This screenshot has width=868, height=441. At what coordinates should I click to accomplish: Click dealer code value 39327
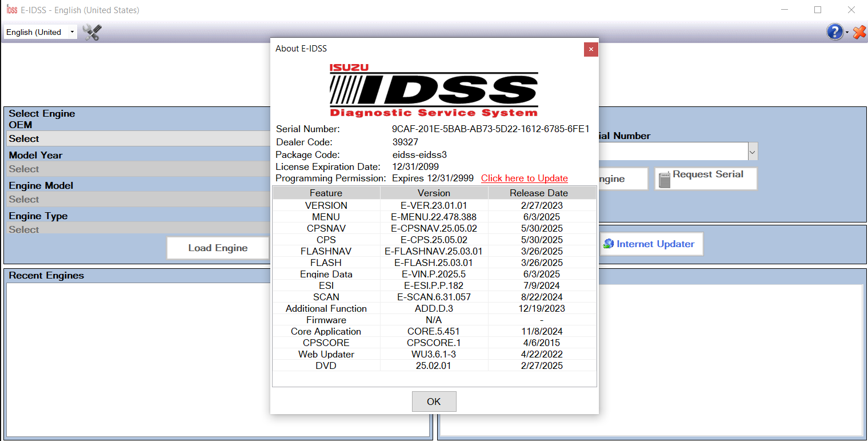tap(405, 142)
